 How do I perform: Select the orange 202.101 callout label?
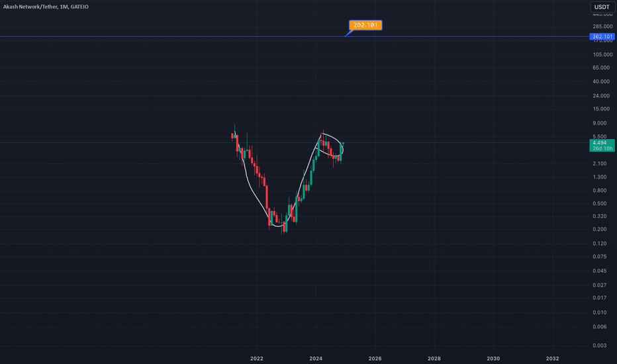coord(365,25)
